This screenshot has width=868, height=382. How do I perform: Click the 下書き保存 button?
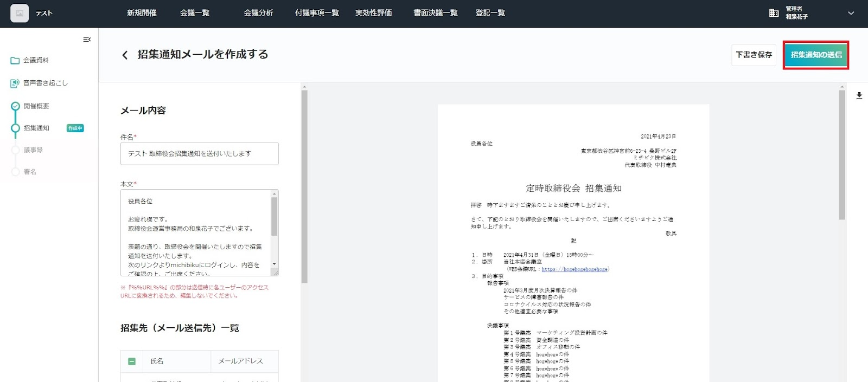click(x=754, y=55)
